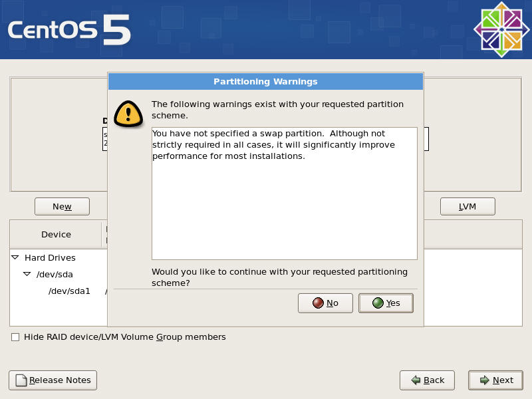Click the red circle icon on No
The image size is (532, 399).
click(x=318, y=303)
